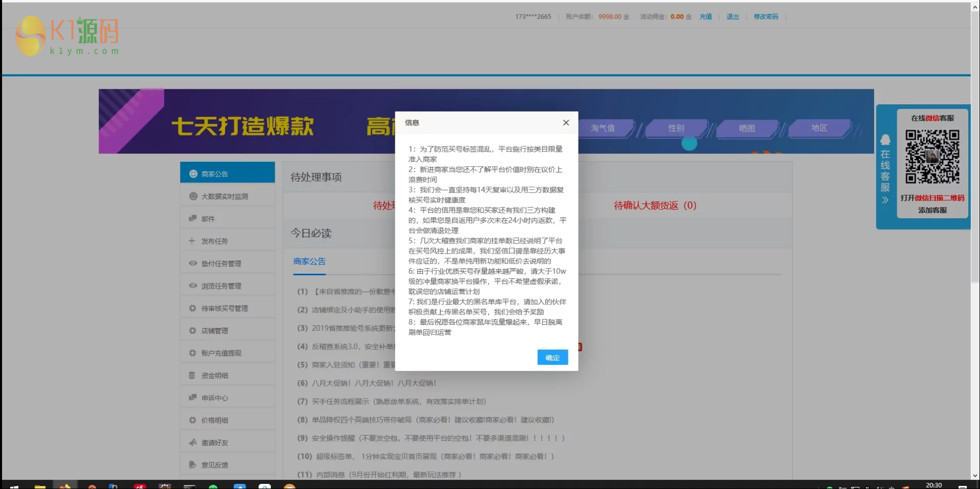The width and height of the screenshot is (980, 489).
Task: Open 意见反馈 via its feedback icon
Action: (193, 464)
